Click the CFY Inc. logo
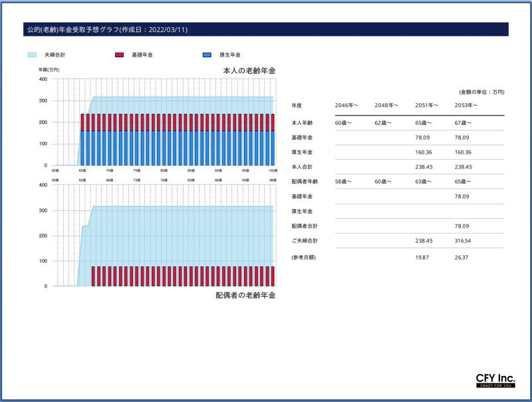This screenshot has width=532, height=402. (x=495, y=380)
